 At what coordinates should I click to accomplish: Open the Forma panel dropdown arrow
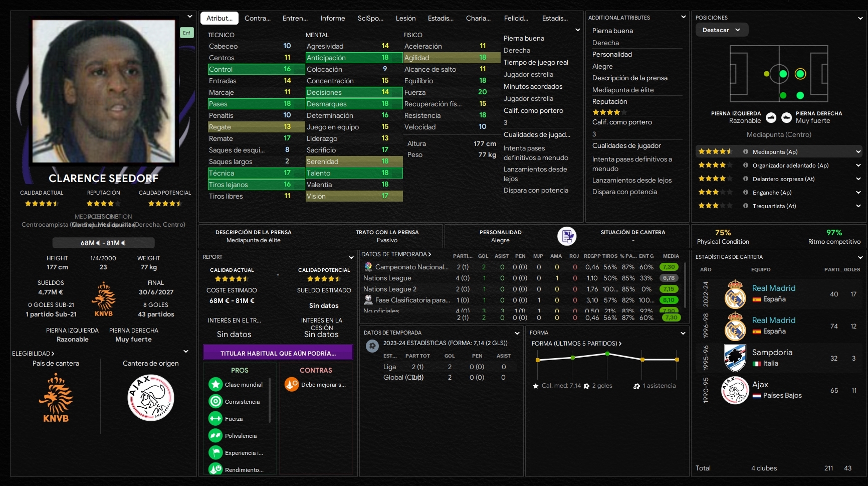[683, 333]
